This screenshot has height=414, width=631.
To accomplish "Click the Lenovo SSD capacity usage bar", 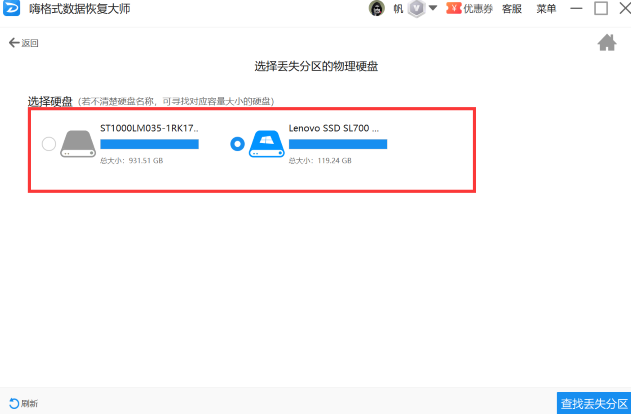I will coord(337,144).
